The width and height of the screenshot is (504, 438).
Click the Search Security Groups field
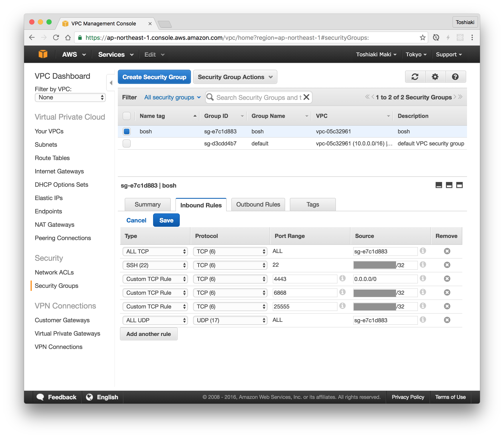pyautogui.click(x=258, y=97)
